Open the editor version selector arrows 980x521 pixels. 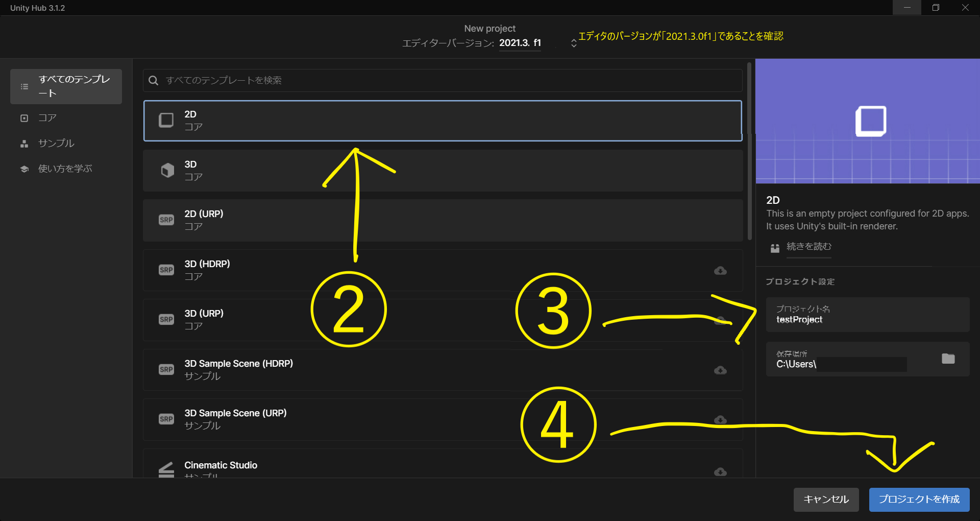click(x=574, y=43)
